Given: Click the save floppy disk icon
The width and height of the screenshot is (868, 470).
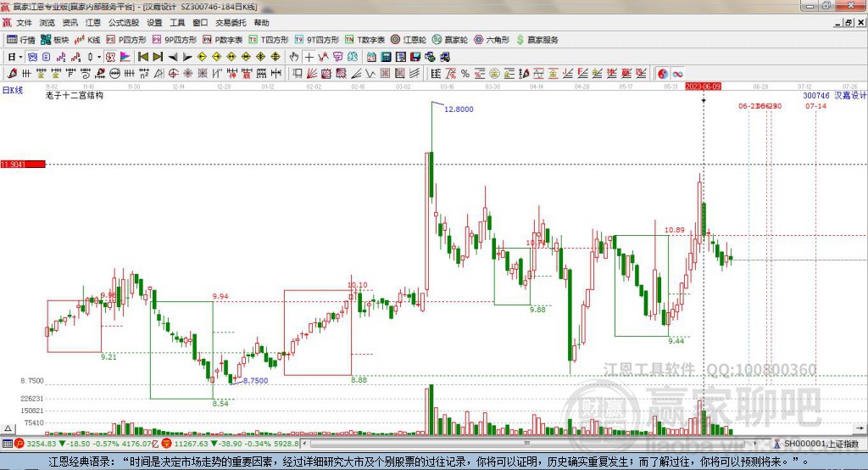Looking at the screenshot, I should coord(415,57).
